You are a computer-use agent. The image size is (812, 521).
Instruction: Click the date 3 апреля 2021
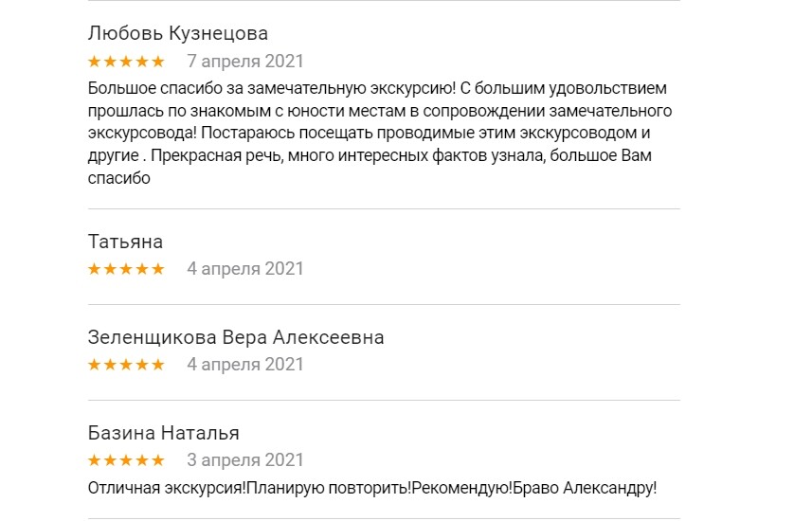[x=245, y=460]
